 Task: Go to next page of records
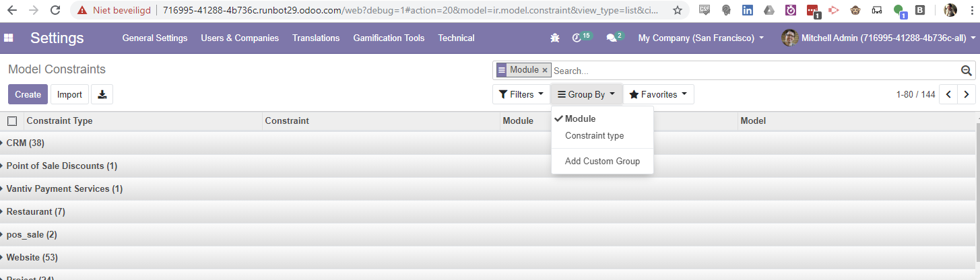(x=967, y=95)
